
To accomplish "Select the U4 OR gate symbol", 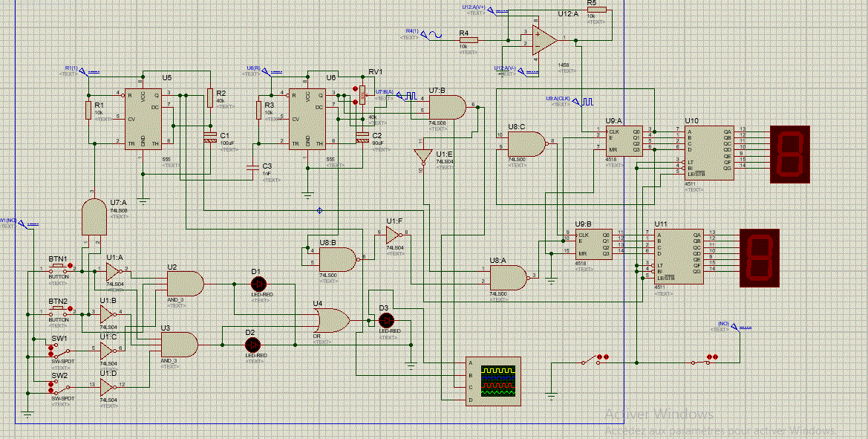I will coord(331,321).
